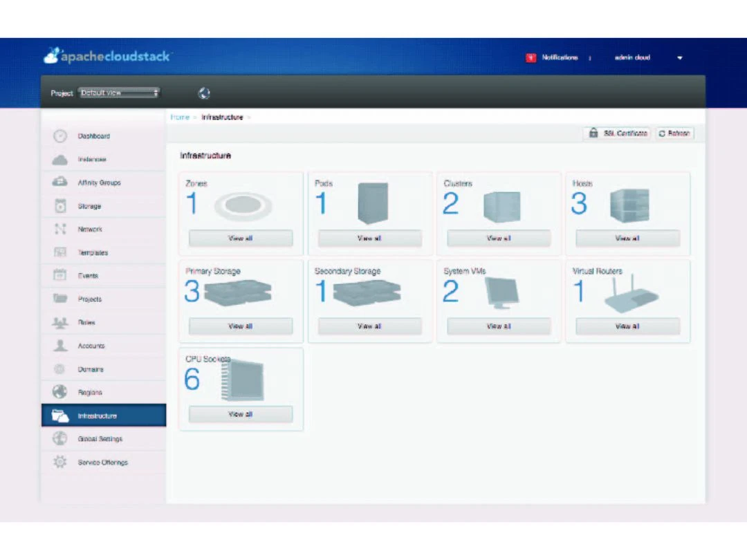Click the Global Settings icon
Screen dimensions: 747x560
pyautogui.click(x=60, y=439)
